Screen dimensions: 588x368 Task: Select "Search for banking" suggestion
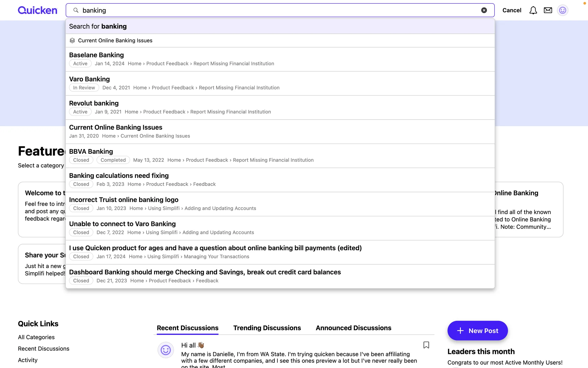click(x=98, y=26)
